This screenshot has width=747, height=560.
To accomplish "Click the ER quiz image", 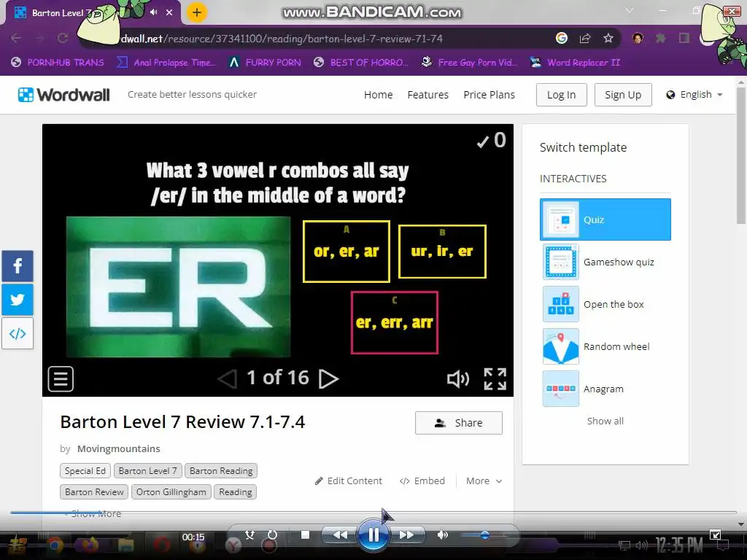I will tap(178, 287).
